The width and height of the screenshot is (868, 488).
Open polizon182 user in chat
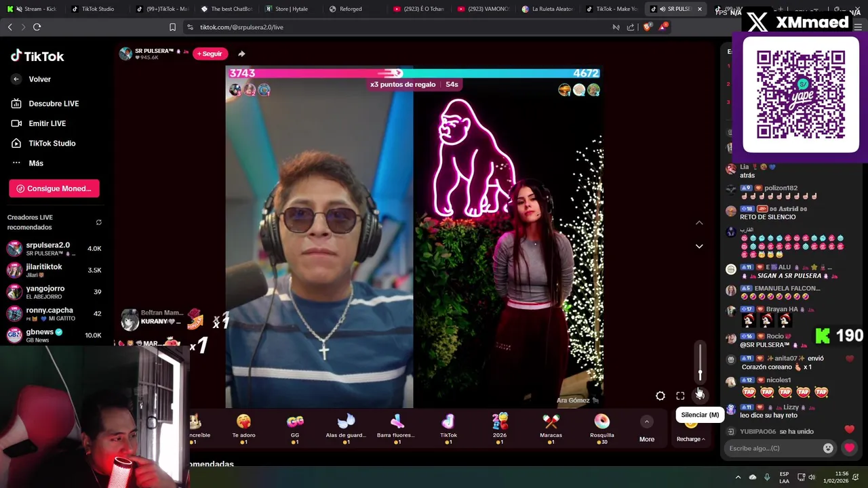pyautogui.click(x=781, y=188)
